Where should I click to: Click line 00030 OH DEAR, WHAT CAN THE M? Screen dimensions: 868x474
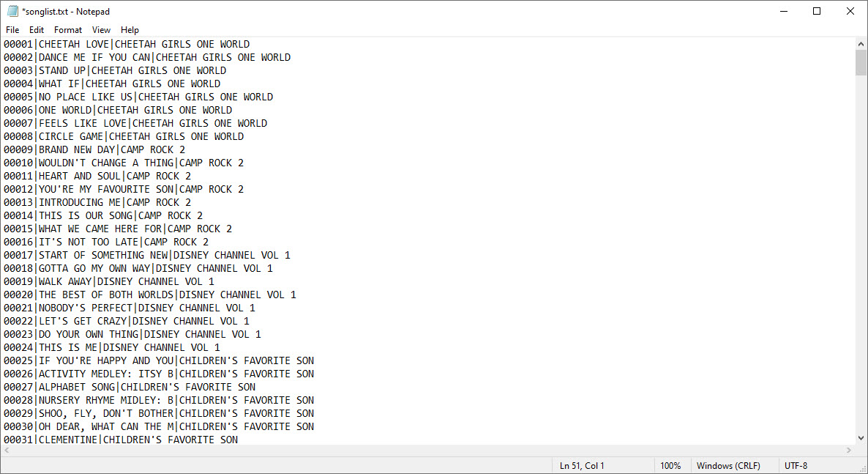click(x=159, y=427)
